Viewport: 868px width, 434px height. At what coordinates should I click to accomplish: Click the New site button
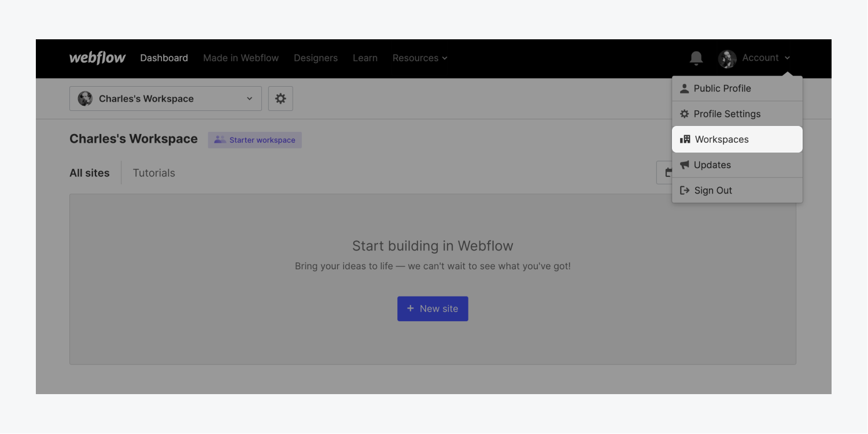pyautogui.click(x=433, y=309)
